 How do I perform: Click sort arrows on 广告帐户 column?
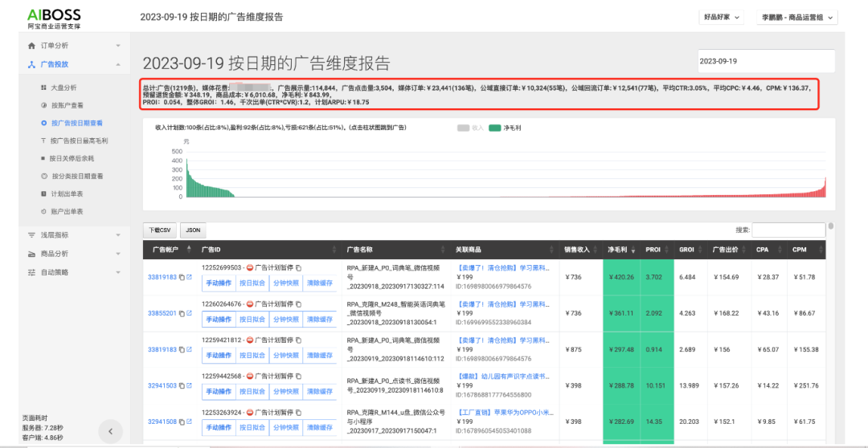pos(189,250)
